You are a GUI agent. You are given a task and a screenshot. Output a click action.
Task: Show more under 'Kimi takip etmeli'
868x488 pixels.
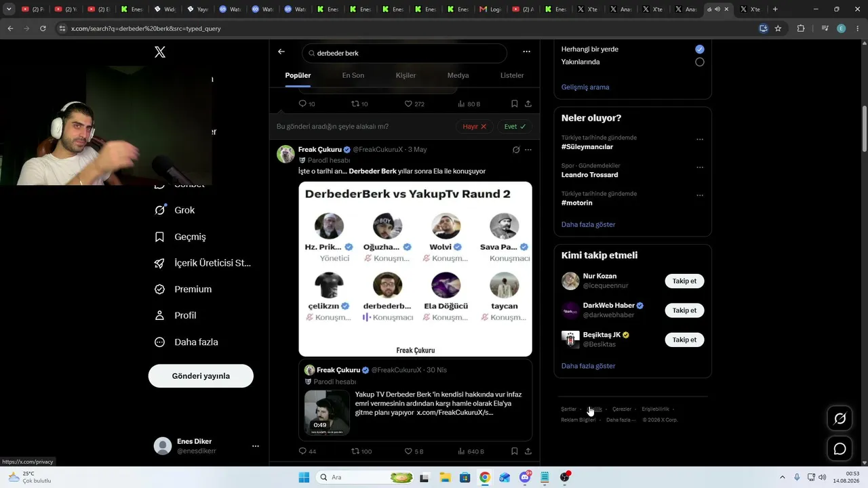coord(589,366)
